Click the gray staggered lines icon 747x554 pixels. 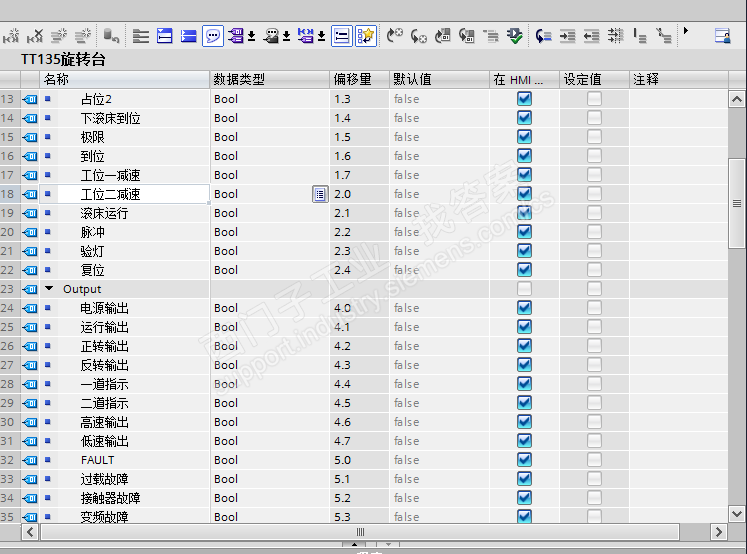[491, 36]
